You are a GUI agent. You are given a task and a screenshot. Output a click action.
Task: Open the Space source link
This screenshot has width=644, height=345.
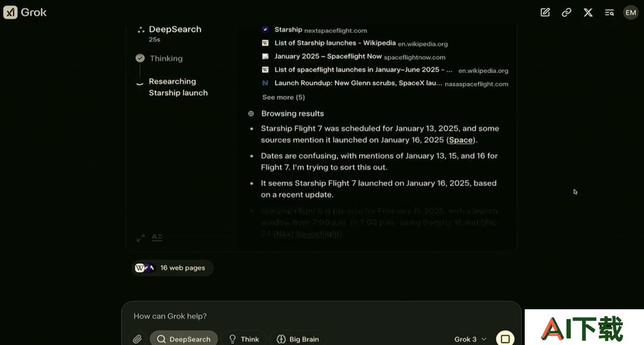pos(460,140)
